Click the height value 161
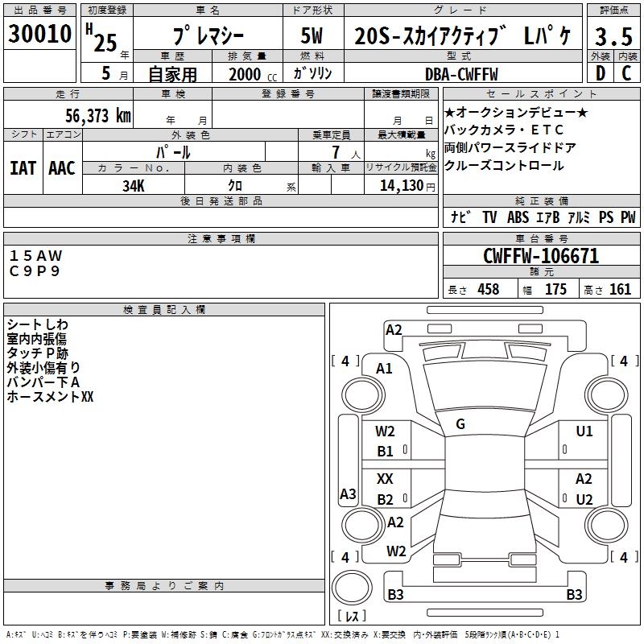The image size is (644, 644). click(620, 289)
